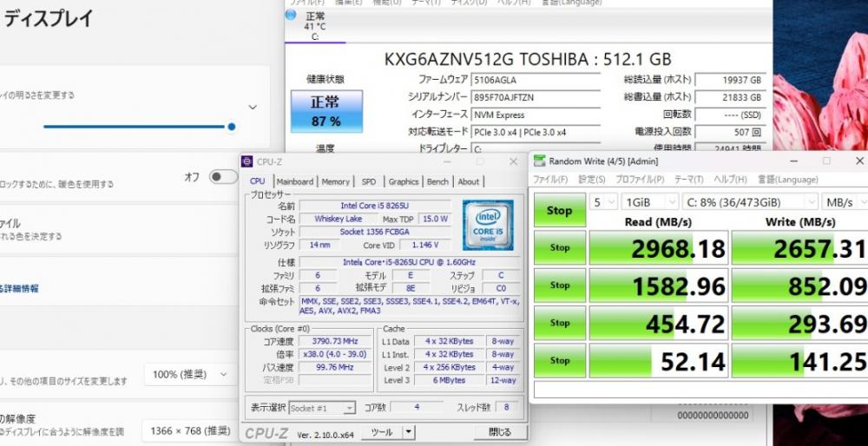
Task: Click the multiplier x38.0 (4.0 - 39.0) value
Action: (x=335, y=354)
